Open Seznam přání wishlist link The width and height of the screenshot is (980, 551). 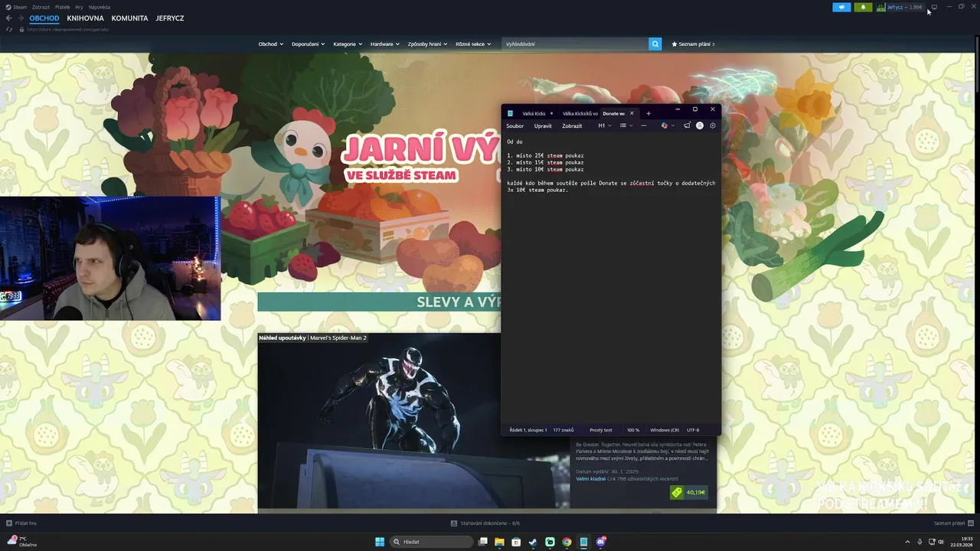tap(693, 44)
